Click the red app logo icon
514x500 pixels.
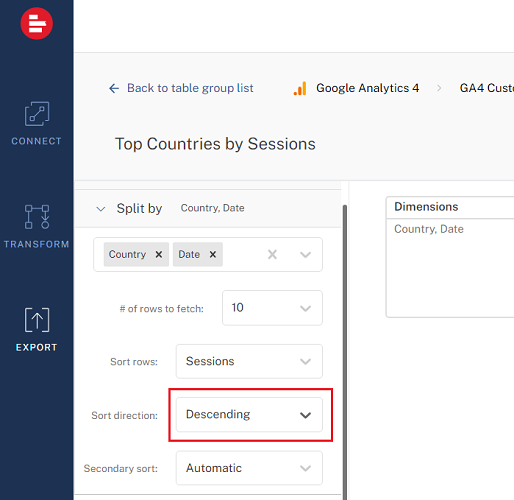click(x=37, y=23)
